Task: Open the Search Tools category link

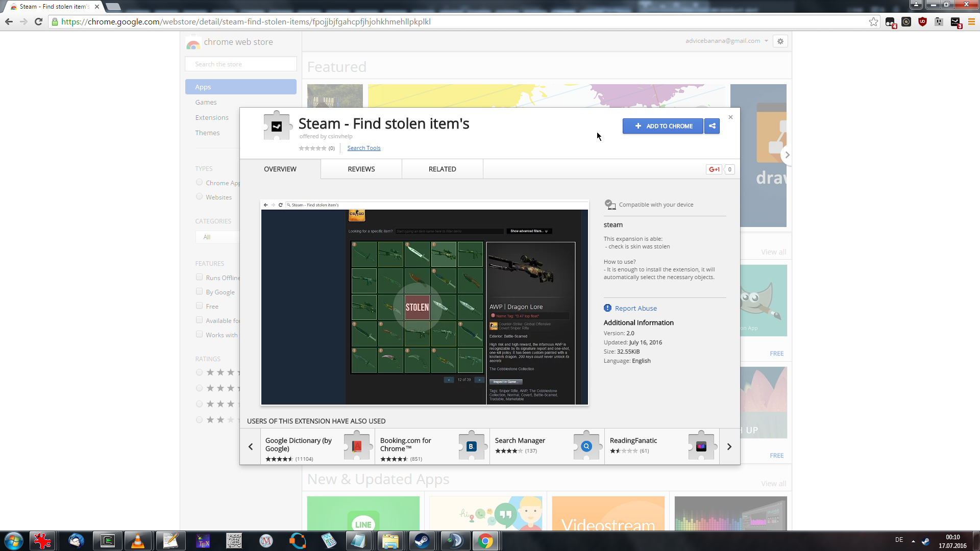Action: coord(363,148)
